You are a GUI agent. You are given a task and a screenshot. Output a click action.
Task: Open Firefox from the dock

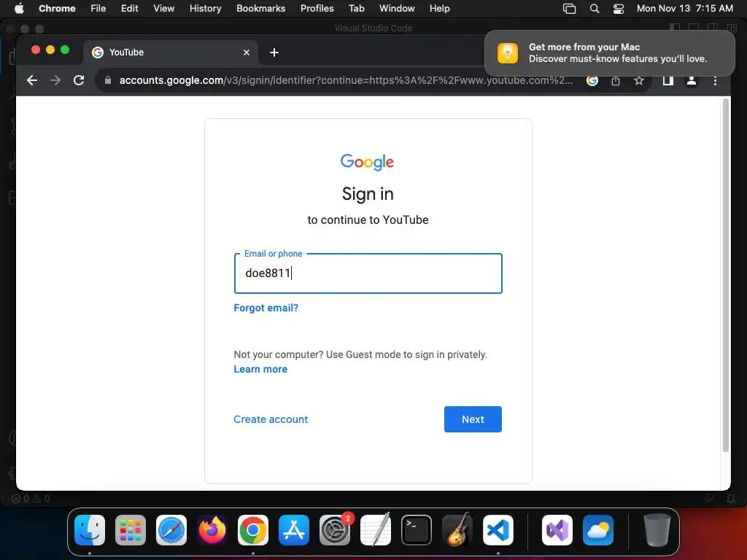pos(212,530)
